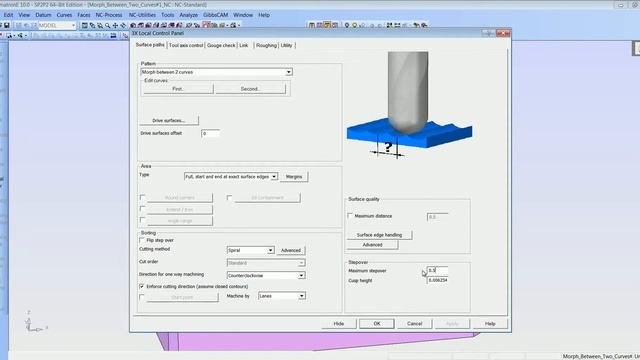Open the NC-Utilities menu

coord(142,15)
